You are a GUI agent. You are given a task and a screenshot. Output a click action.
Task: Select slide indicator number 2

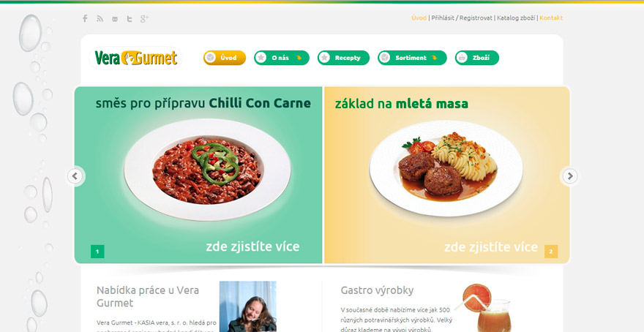pos(551,252)
